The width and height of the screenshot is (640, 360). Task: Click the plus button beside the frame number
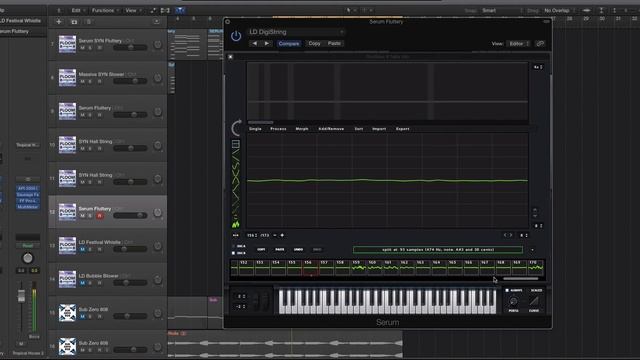(282, 235)
